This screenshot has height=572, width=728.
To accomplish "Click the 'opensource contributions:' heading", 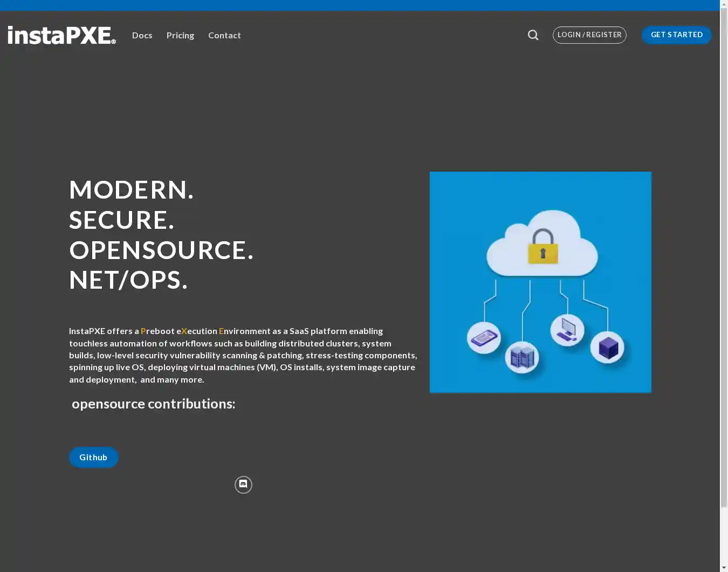I will click(x=153, y=404).
